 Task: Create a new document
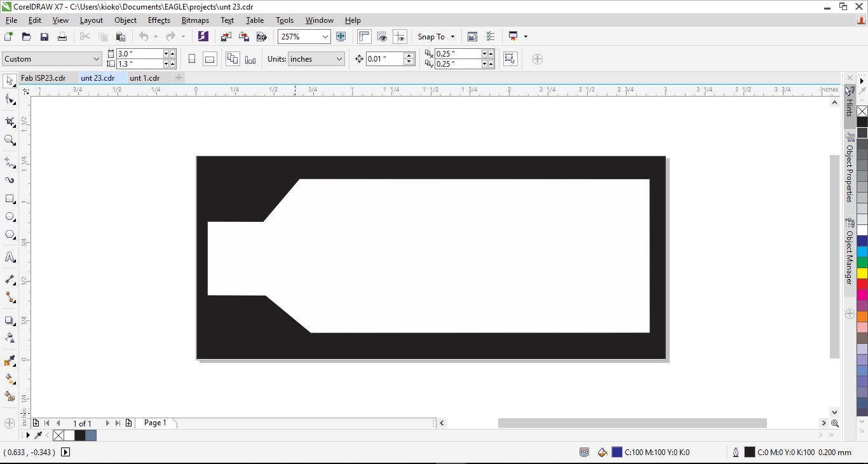coord(9,37)
